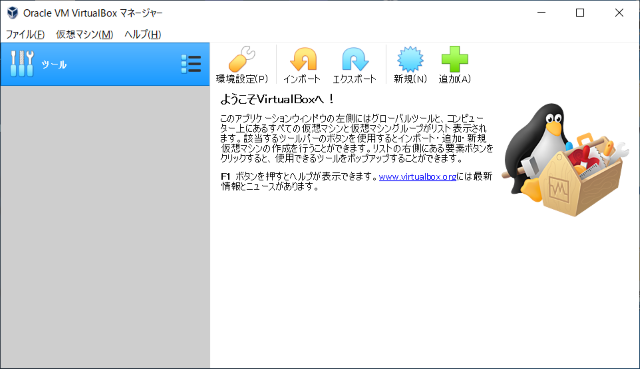Maximize the VirtualBox Manager window
Screen dimensions: 640x369
(580, 13)
